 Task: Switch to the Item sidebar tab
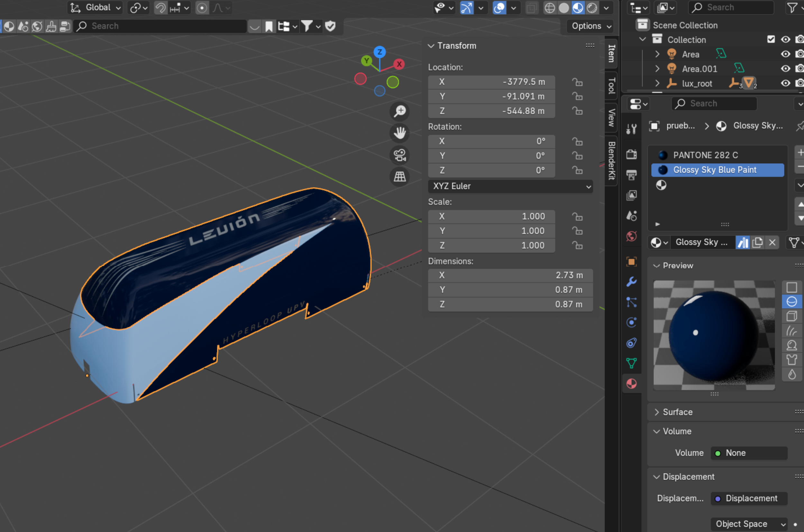pos(612,54)
